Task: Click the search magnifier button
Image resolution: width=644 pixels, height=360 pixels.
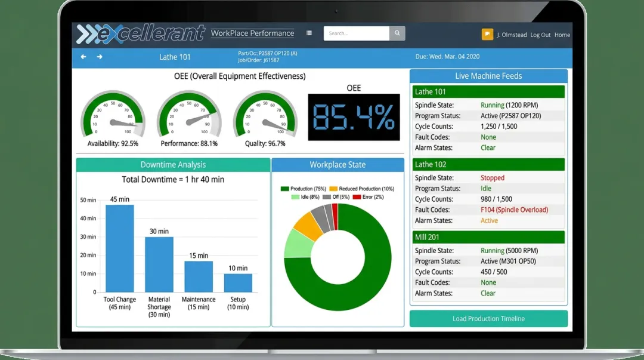Action: click(x=397, y=33)
